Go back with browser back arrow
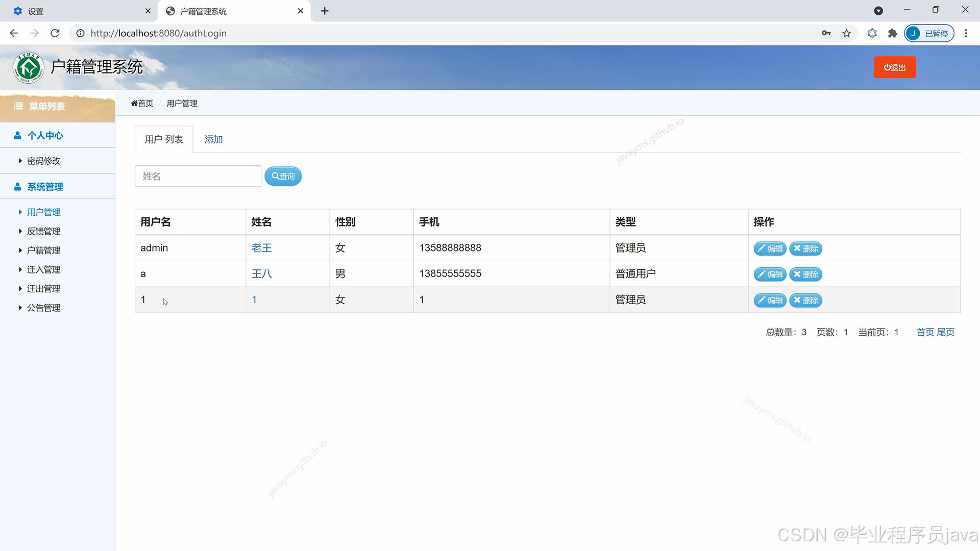Image resolution: width=980 pixels, height=551 pixels. (x=14, y=33)
